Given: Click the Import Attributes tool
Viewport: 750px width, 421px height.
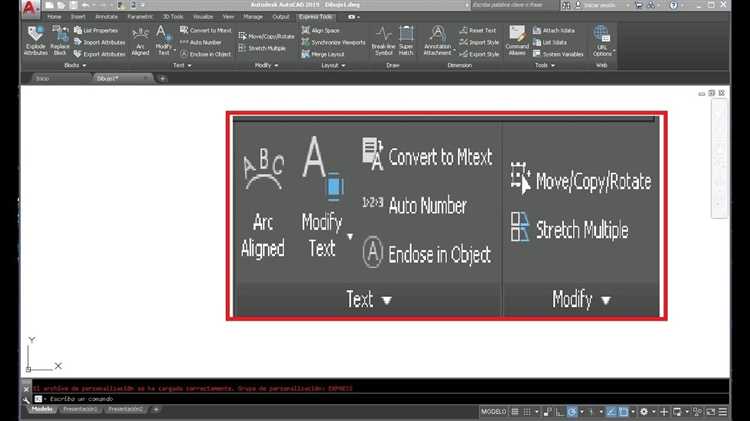Looking at the screenshot, I should coord(99,42).
